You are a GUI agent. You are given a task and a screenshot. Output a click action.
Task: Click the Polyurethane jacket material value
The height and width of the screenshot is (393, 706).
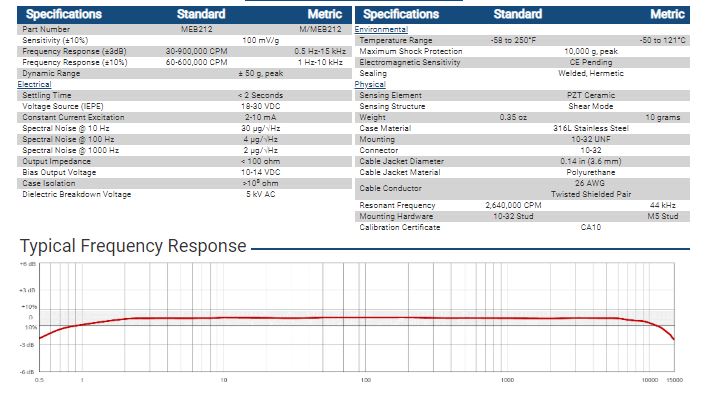(x=591, y=172)
